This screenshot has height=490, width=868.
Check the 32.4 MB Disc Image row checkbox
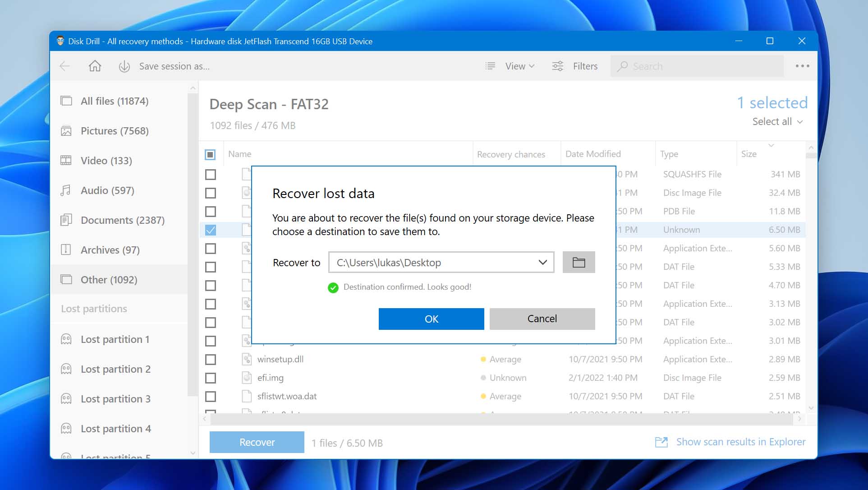211,193
